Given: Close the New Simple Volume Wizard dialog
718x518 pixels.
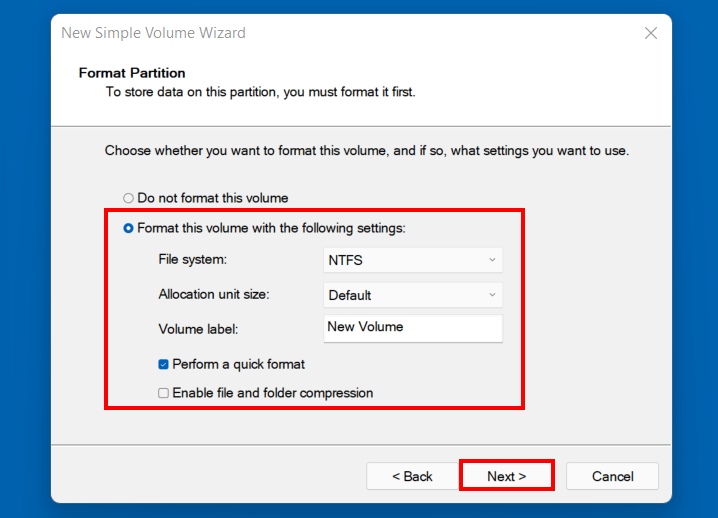Looking at the screenshot, I should [651, 33].
